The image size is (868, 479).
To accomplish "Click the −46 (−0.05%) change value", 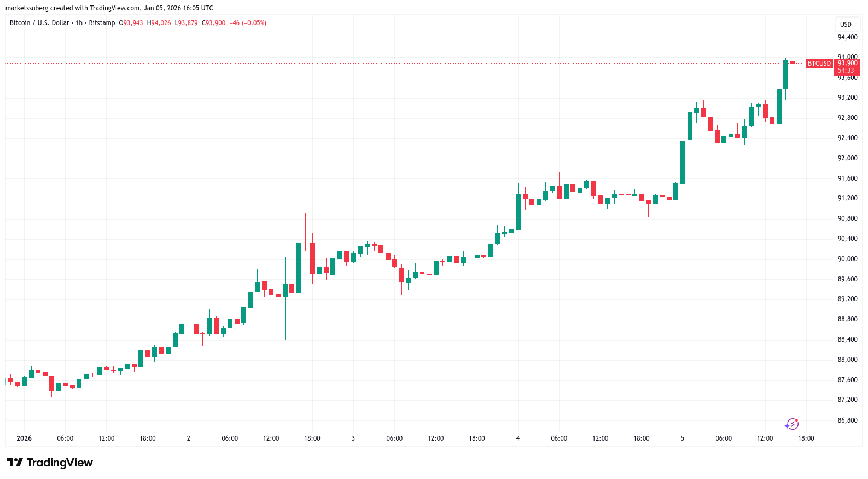I will (248, 23).
